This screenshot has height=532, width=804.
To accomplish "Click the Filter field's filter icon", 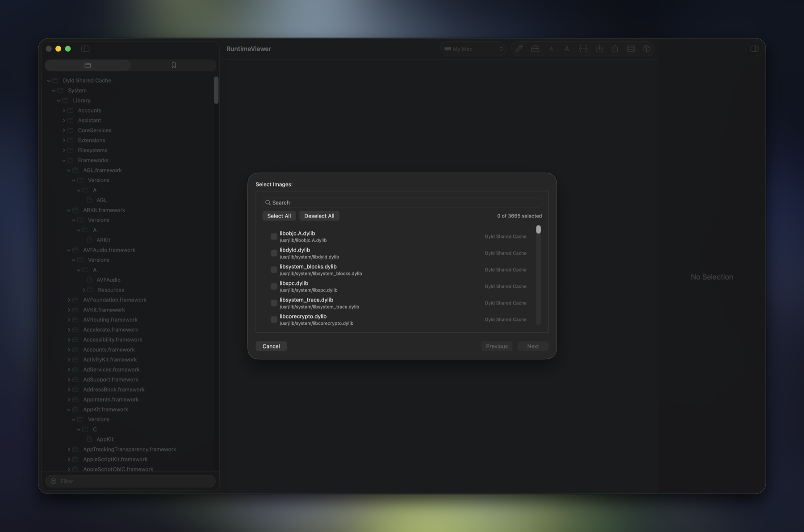I will [54, 481].
